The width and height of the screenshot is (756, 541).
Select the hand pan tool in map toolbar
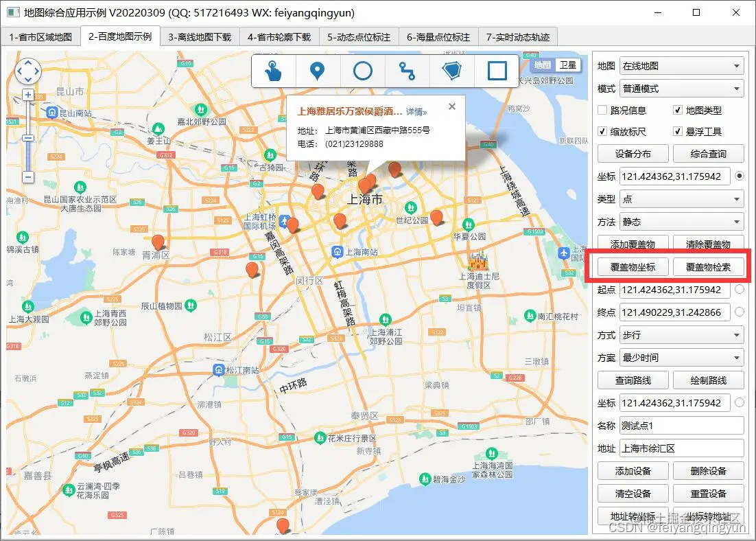point(273,71)
